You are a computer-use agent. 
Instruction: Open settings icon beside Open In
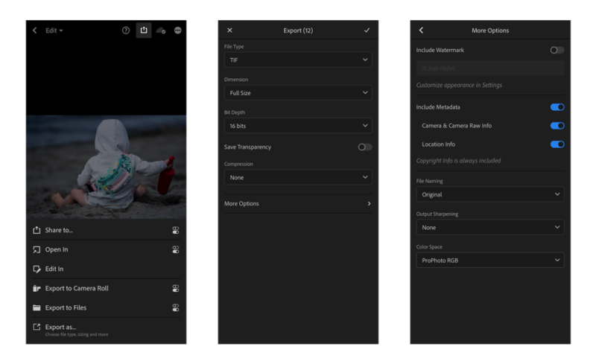[175, 249]
